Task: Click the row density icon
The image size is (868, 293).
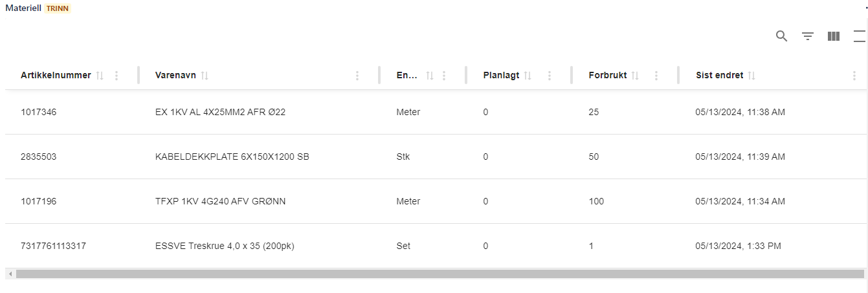Action: (860, 36)
